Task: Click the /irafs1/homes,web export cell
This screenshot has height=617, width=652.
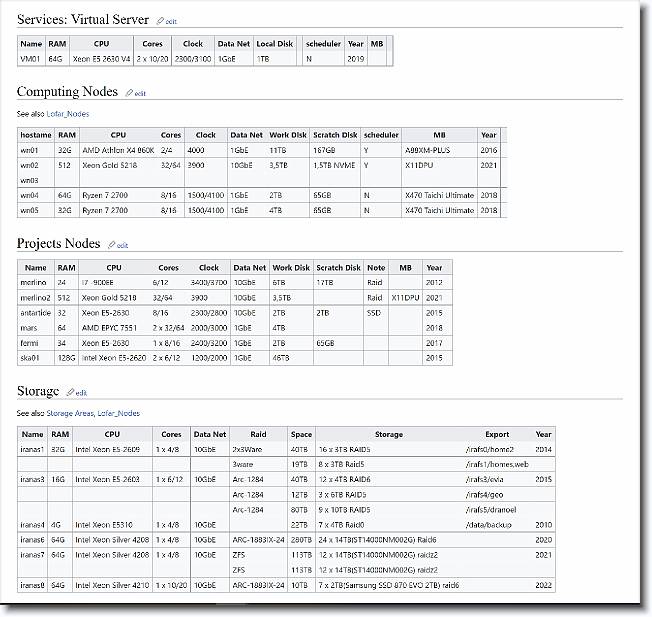Action: (x=497, y=464)
